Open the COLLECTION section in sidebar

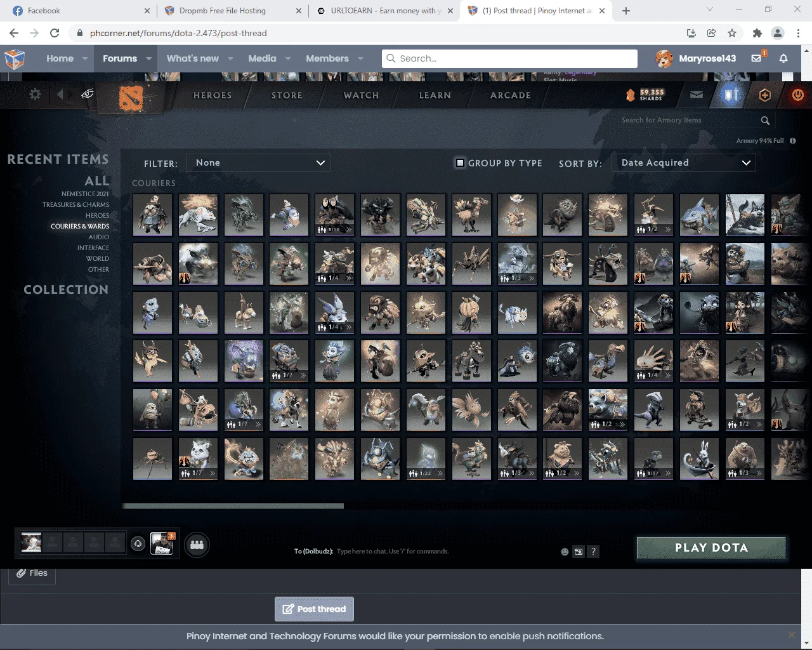click(66, 289)
